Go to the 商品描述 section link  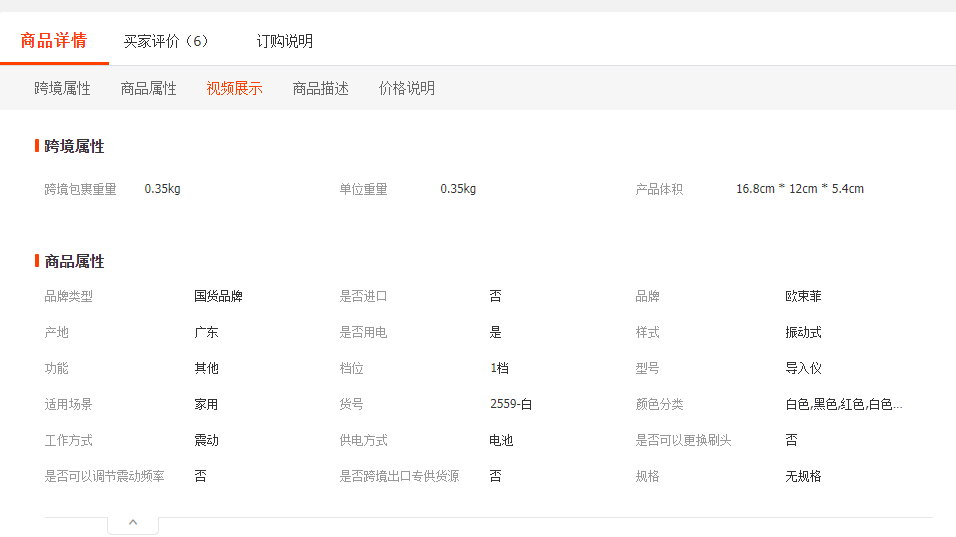point(320,89)
